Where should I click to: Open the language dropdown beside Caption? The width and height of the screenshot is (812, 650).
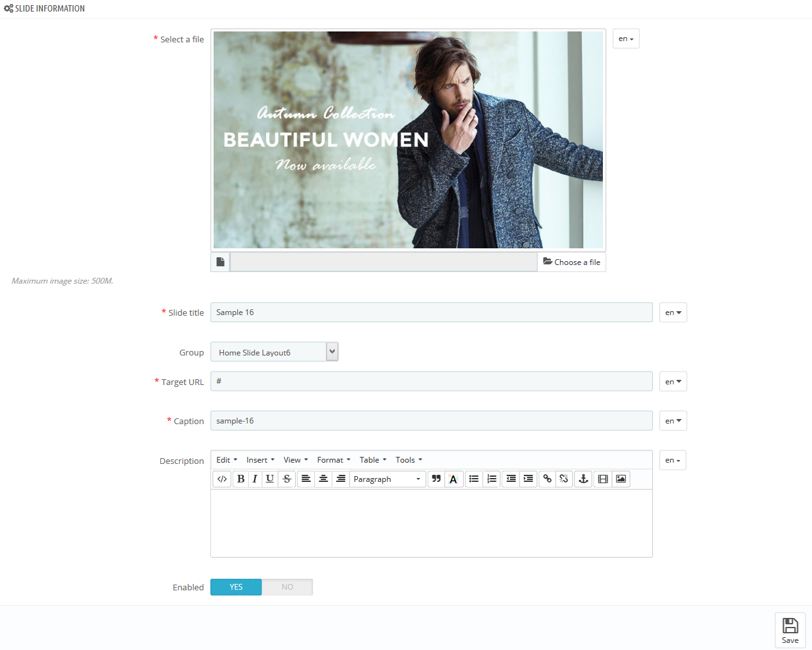pyautogui.click(x=673, y=421)
